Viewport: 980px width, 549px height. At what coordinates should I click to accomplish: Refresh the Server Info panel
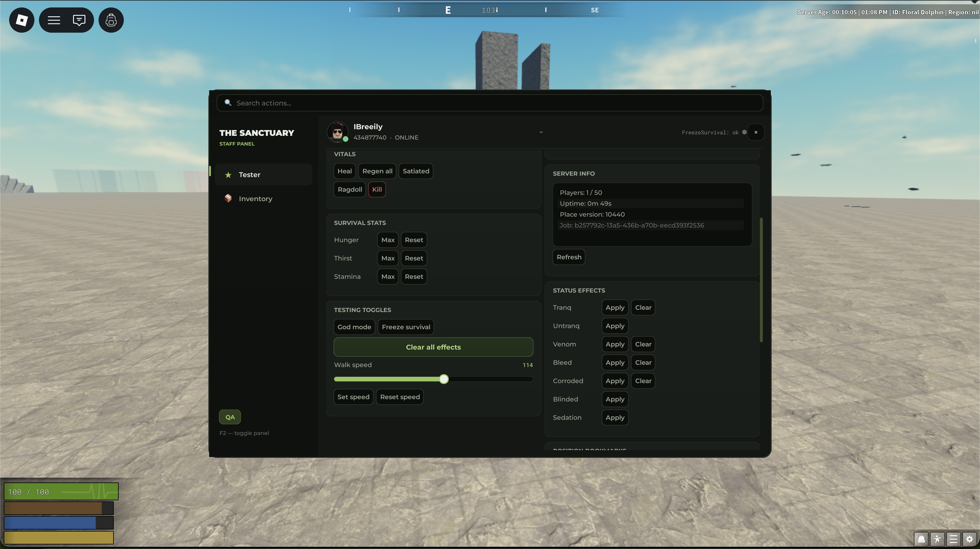pyautogui.click(x=569, y=257)
